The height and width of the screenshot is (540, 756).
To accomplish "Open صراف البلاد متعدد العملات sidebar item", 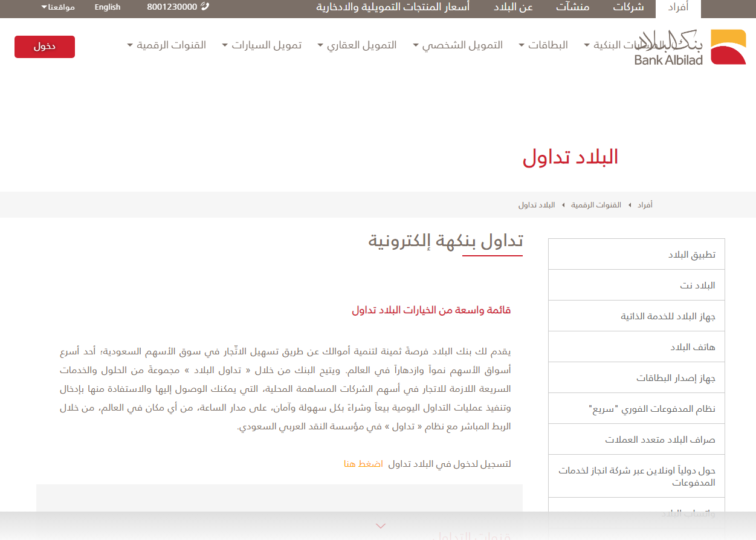I will point(636,440).
